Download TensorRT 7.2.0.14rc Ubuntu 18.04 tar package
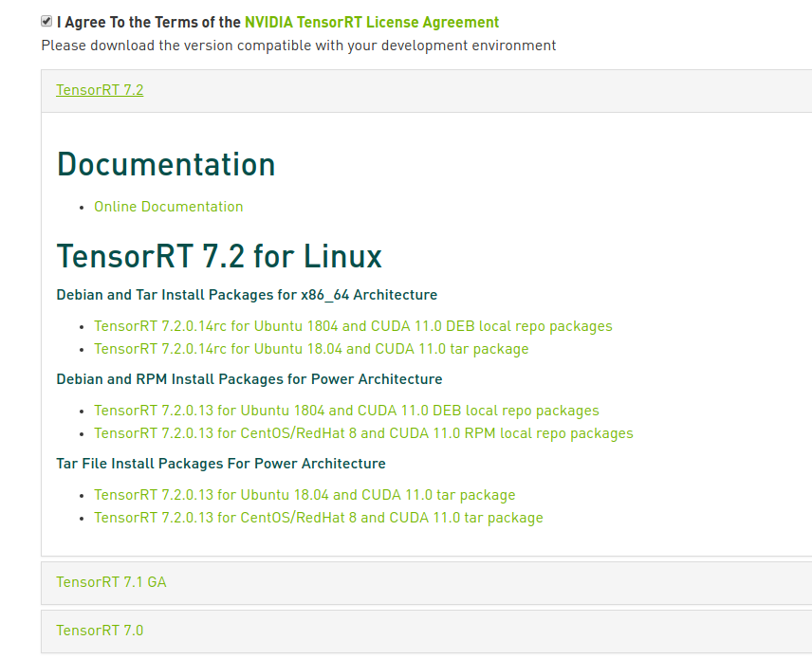 pos(311,349)
